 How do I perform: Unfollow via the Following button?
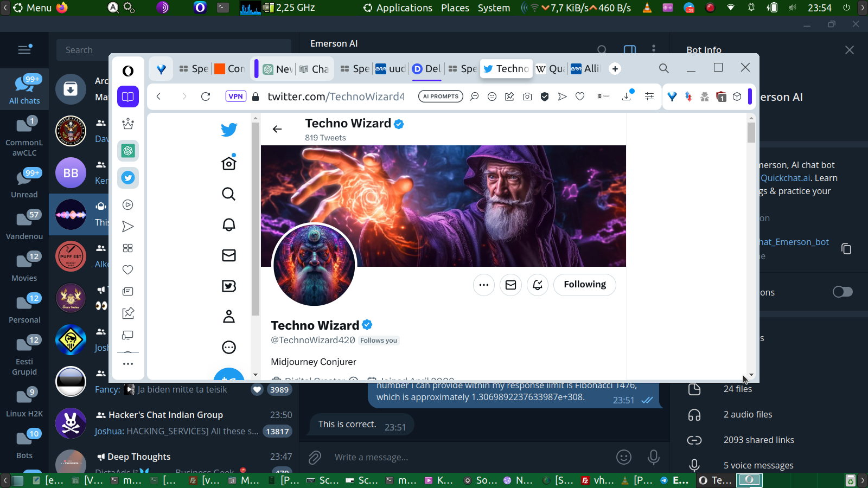[x=585, y=285]
